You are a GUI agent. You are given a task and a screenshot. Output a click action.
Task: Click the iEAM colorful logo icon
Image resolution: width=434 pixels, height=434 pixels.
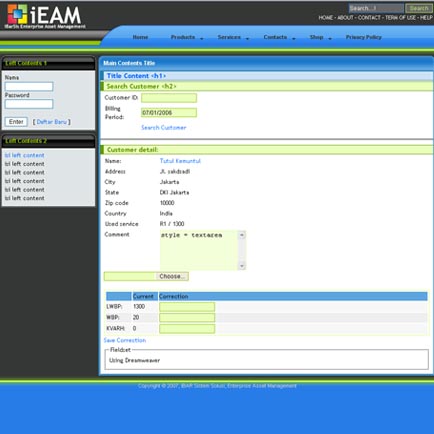(x=17, y=14)
